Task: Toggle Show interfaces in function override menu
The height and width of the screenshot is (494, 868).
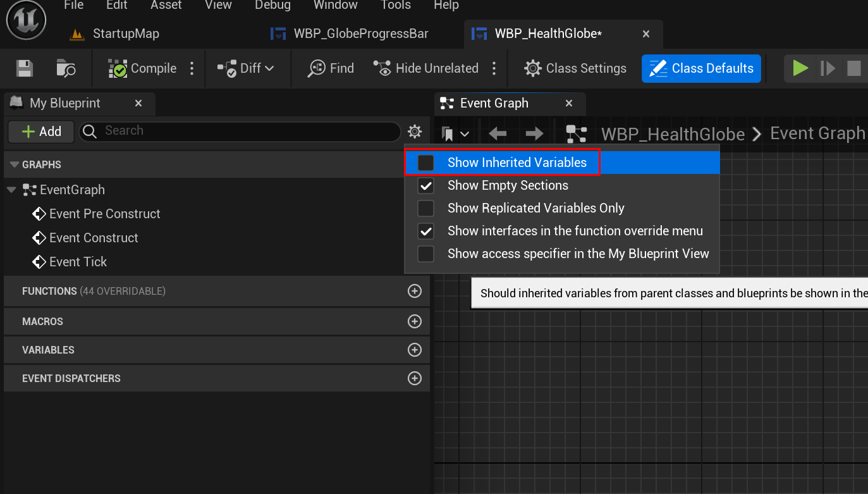Action: pyautogui.click(x=426, y=231)
